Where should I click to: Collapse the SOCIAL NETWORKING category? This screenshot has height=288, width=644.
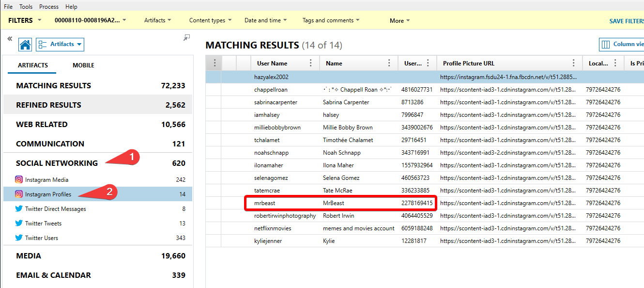click(x=98, y=163)
